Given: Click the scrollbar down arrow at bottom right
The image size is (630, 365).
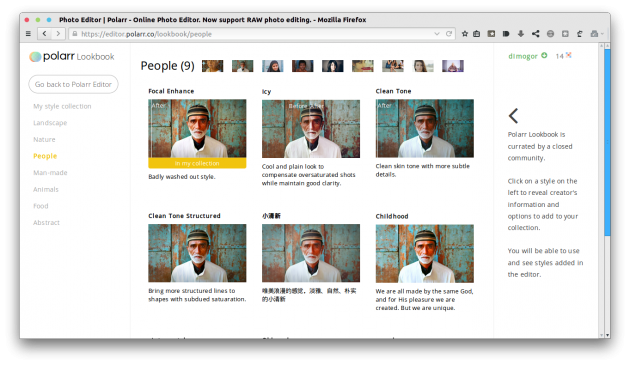Looking at the screenshot, I should point(608,335).
